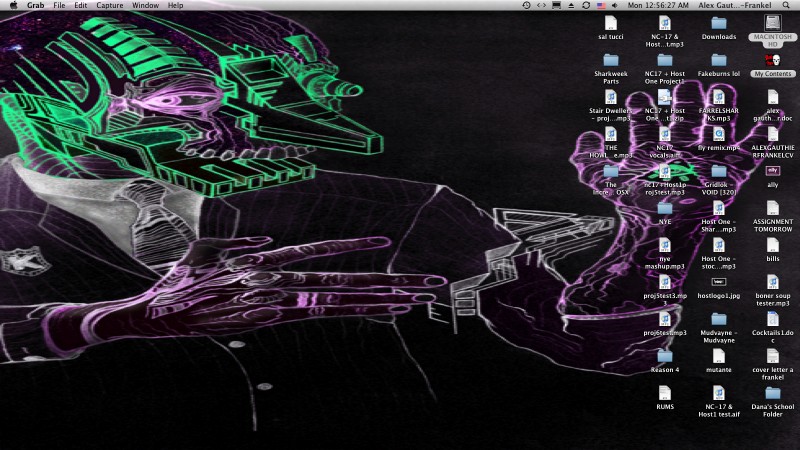The width and height of the screenshot is (800, 450).
Task: Select the Downloads folder
Action: [x=719, y=23]
